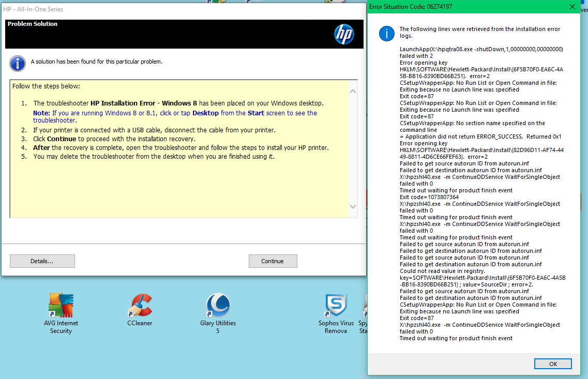Click step 3 'Click Continue to proceed' text
The image size is (588, 379).
114,139
